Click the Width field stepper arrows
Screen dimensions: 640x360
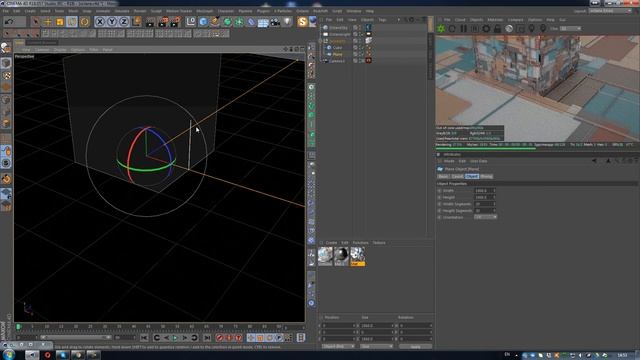click(494, 191)
